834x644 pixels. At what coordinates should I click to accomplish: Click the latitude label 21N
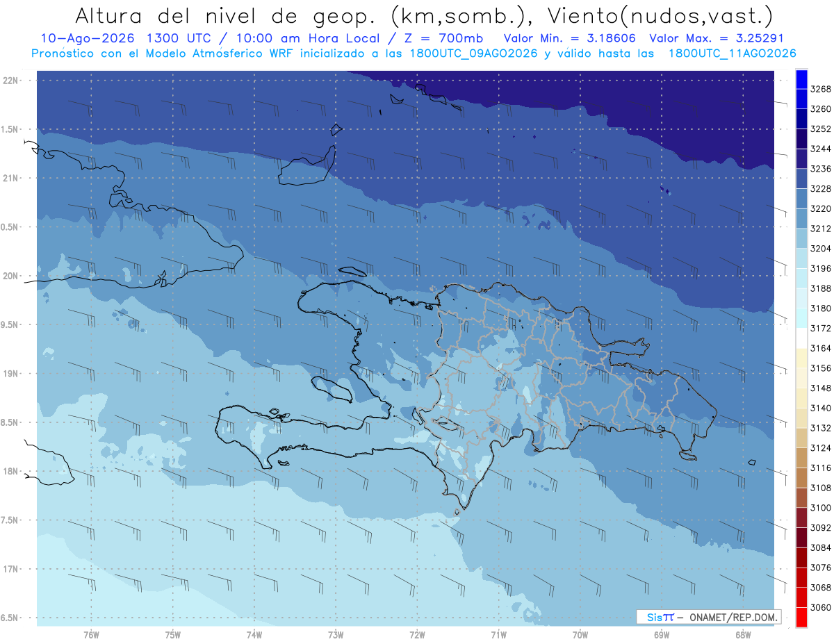(10, 178)
